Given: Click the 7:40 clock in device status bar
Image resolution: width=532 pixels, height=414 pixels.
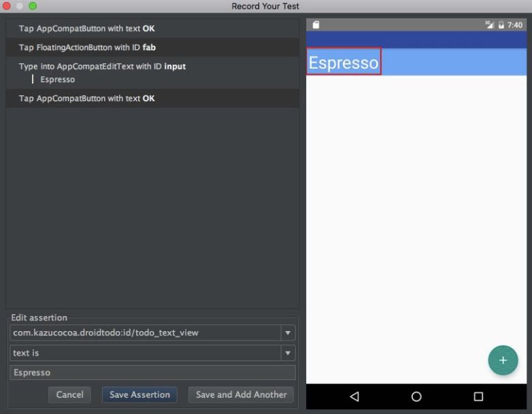Looking at the screenshot, I should 515,25.
